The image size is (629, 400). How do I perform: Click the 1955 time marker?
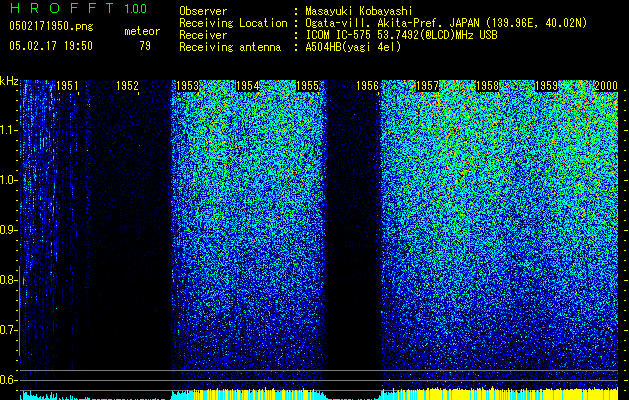click(x=307, y=86)
